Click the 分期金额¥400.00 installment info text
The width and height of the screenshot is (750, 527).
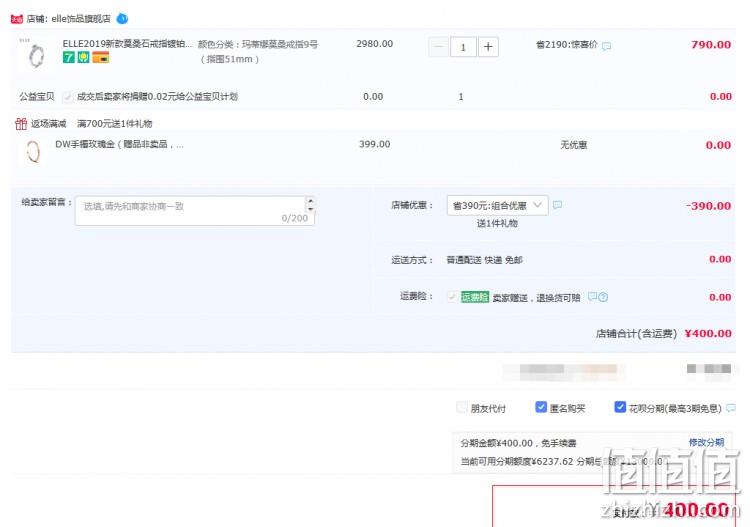[518, 443]
